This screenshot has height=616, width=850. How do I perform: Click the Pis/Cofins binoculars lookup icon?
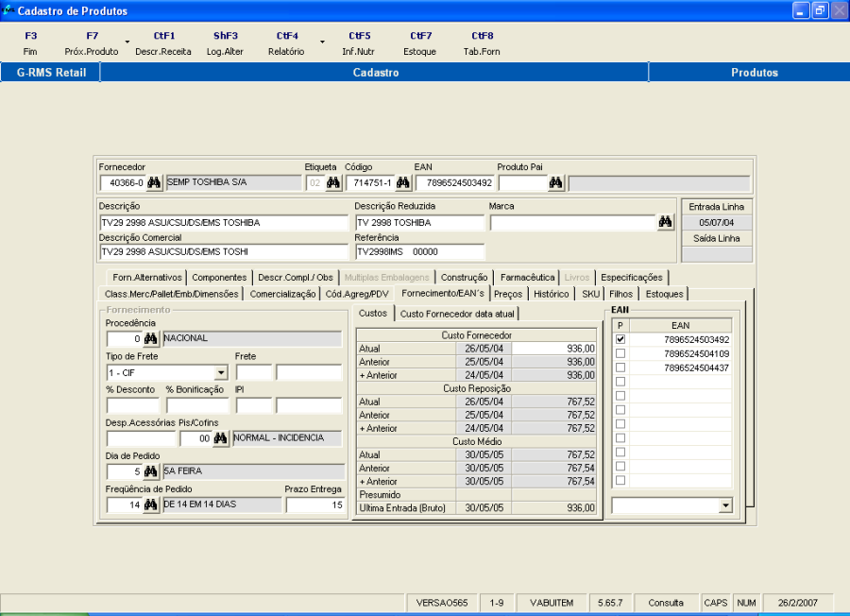coord(220,438)
